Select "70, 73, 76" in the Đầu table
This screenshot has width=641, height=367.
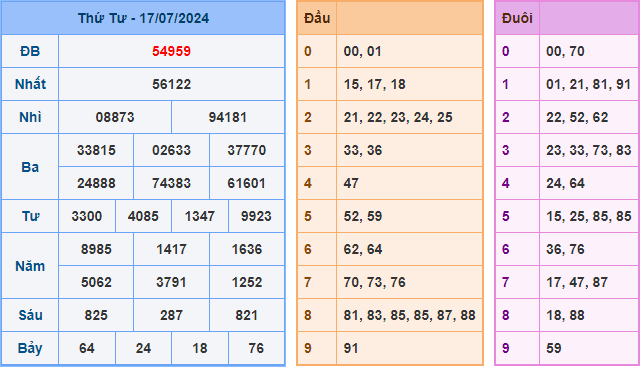(374, 282)
